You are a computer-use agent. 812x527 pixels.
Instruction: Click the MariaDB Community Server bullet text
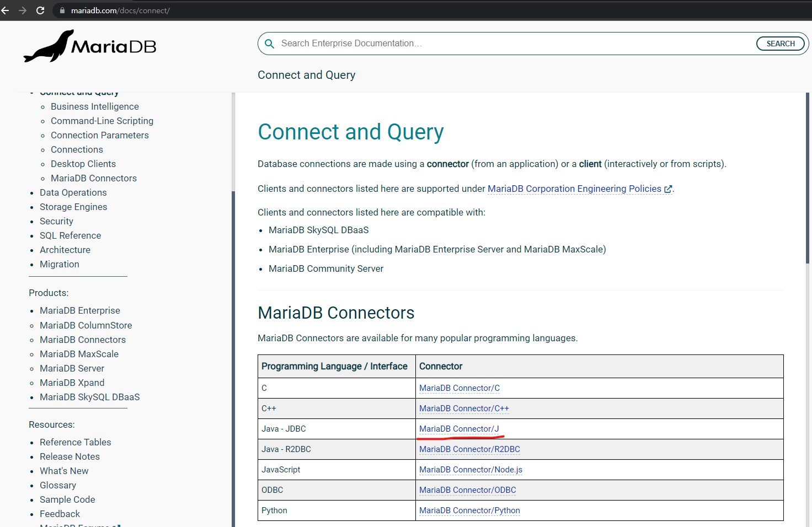pyautogui.click(x=326, y=268)
